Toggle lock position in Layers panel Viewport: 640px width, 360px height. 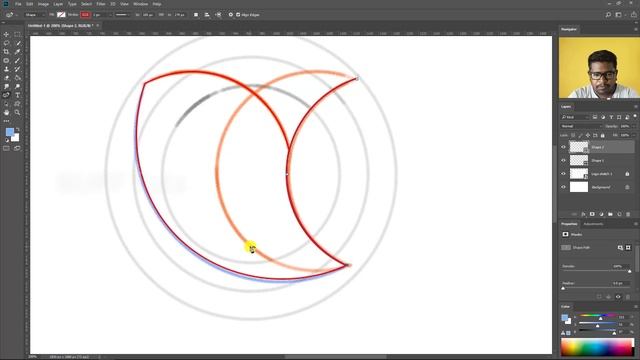(588, 135)
